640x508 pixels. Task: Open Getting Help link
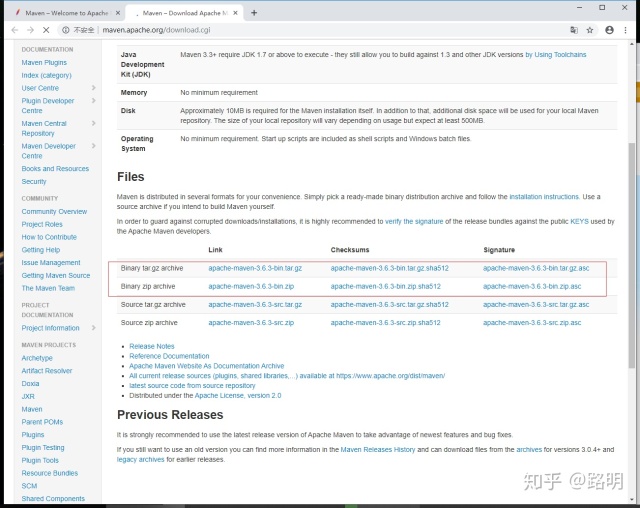point(41,250)
